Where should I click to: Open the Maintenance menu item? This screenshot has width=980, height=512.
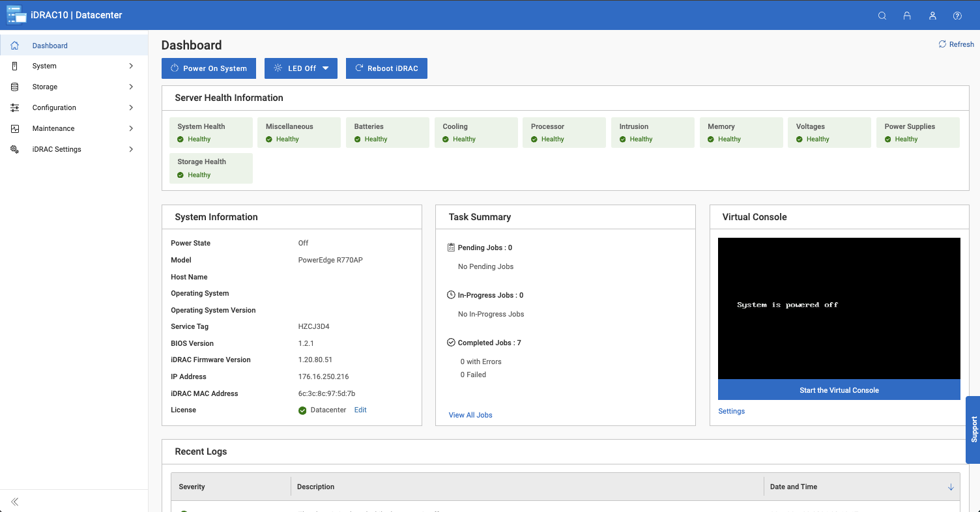point(53,128)
